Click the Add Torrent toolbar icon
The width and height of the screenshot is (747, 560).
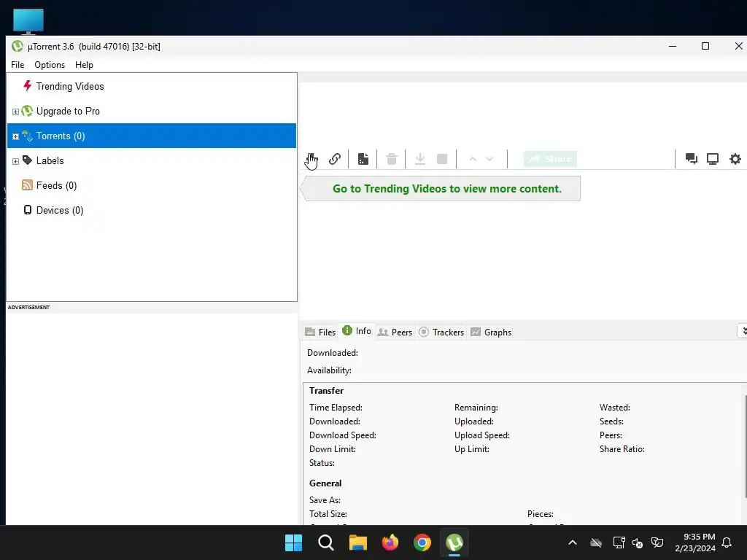pos(311,159)
